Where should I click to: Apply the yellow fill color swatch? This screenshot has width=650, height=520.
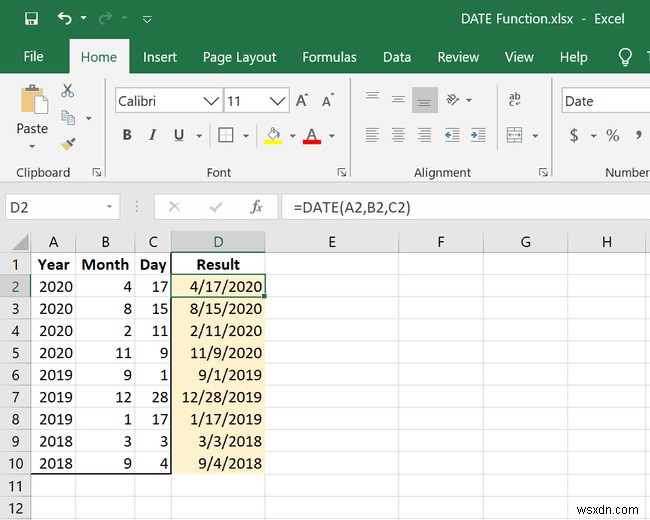pos(273,135)
